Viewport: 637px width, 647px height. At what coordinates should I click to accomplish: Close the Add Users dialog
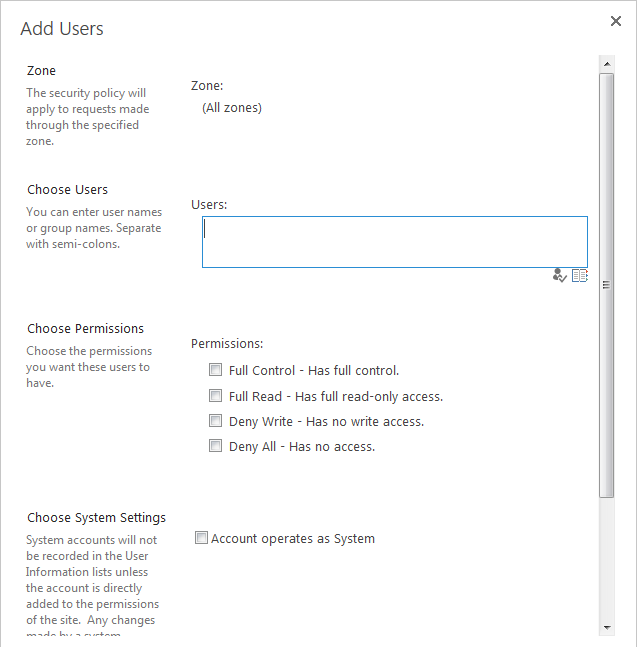tap(616, 21)
